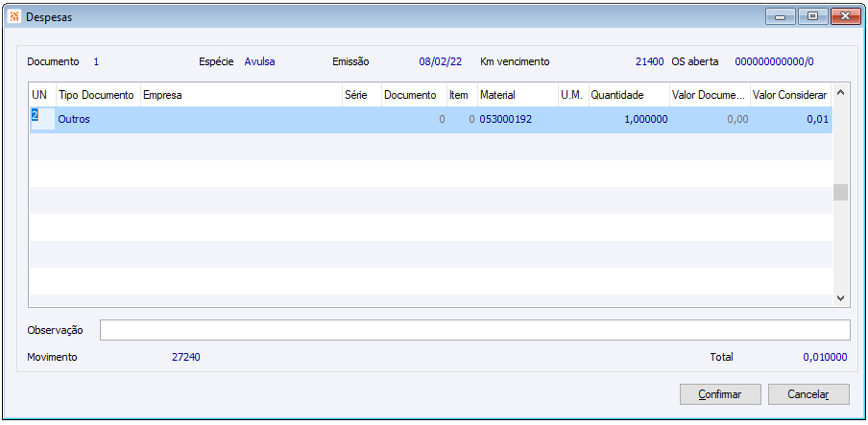
Task: Click the Quantidade column header
Action: click(x=629, y=95)
